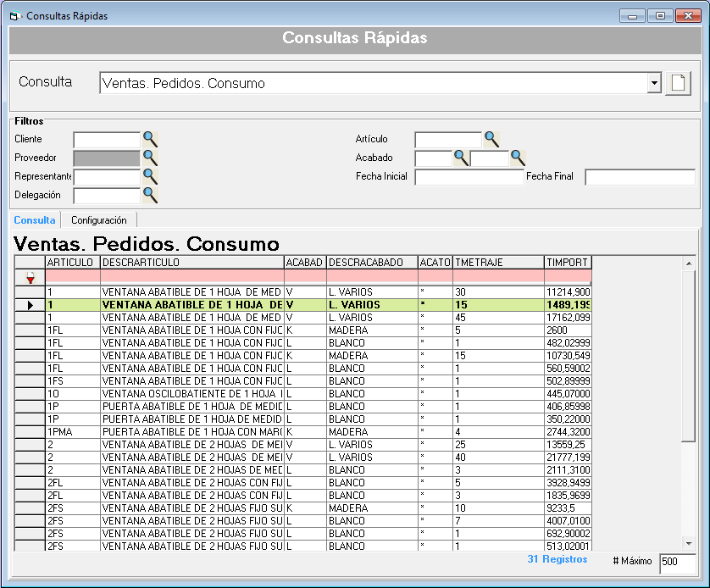Sort by the ARTICULO column header
The image size is (710, 588).
click(x=72, y=263)
